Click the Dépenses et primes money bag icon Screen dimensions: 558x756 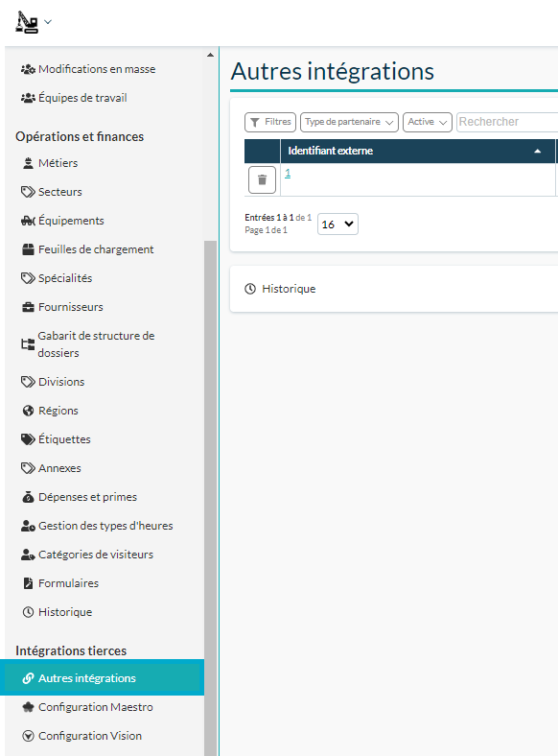click(x=29, y=497)
